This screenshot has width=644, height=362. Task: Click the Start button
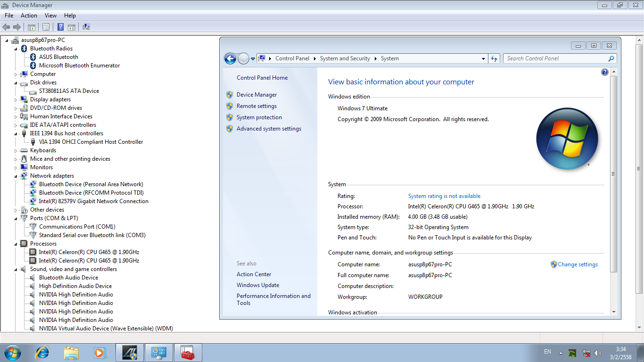(12, 352)
